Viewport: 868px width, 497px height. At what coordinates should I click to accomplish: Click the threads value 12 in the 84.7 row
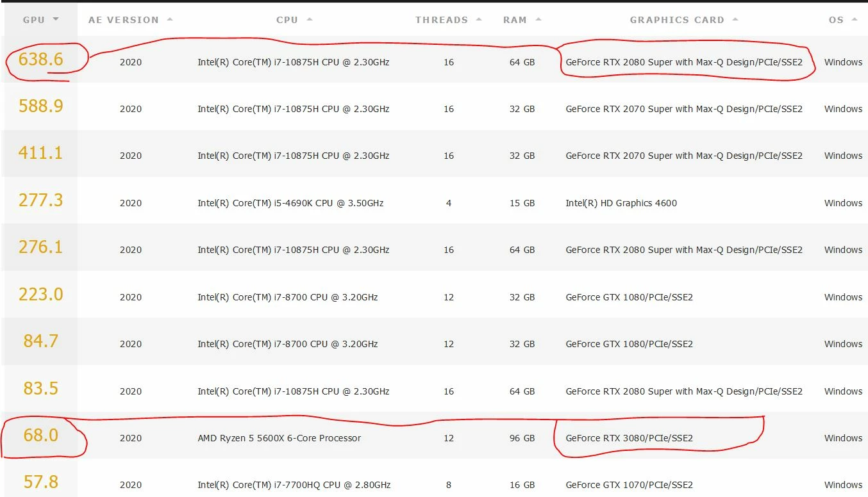click(x=449, y=344)
